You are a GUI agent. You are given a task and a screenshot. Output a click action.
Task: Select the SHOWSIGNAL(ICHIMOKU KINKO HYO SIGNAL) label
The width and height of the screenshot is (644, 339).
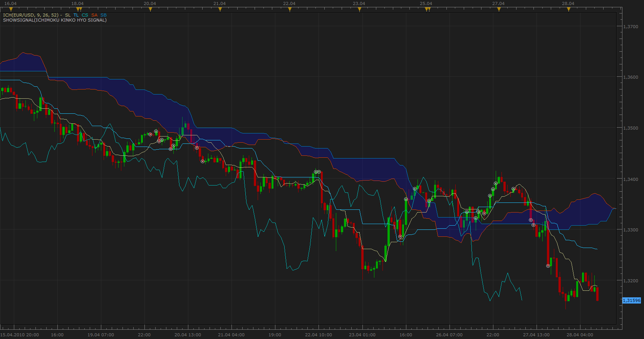(55, 20)
